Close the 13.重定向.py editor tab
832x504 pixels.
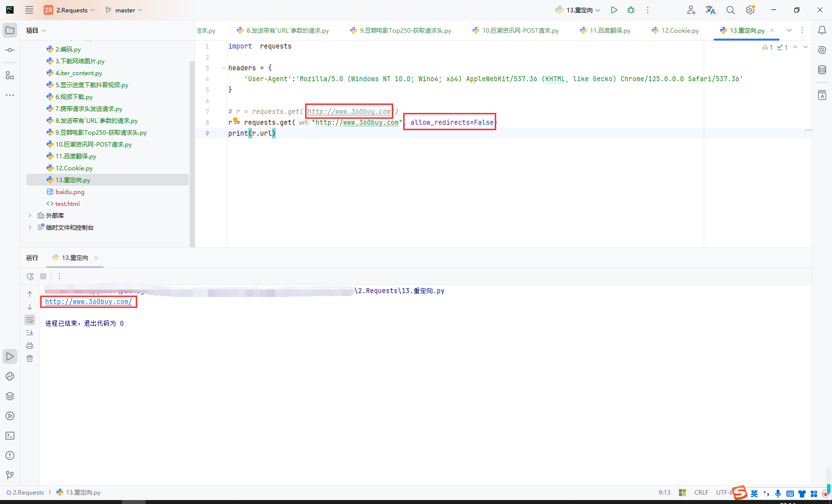[x=772, y=30]
